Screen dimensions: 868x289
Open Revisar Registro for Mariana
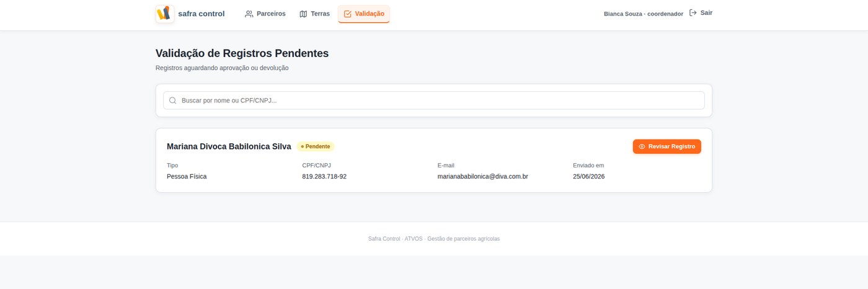667,146
